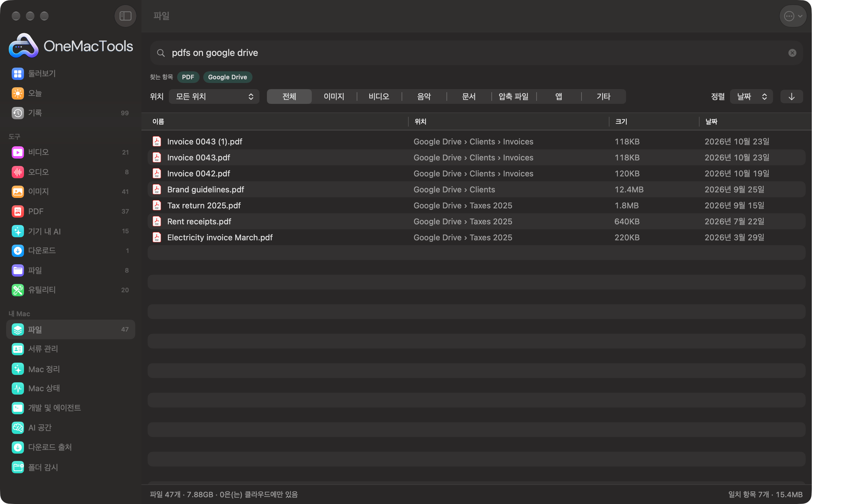Select the 이미지 filter tab
Viewport: 861px width, 504px height.
(x=334, y=96)
